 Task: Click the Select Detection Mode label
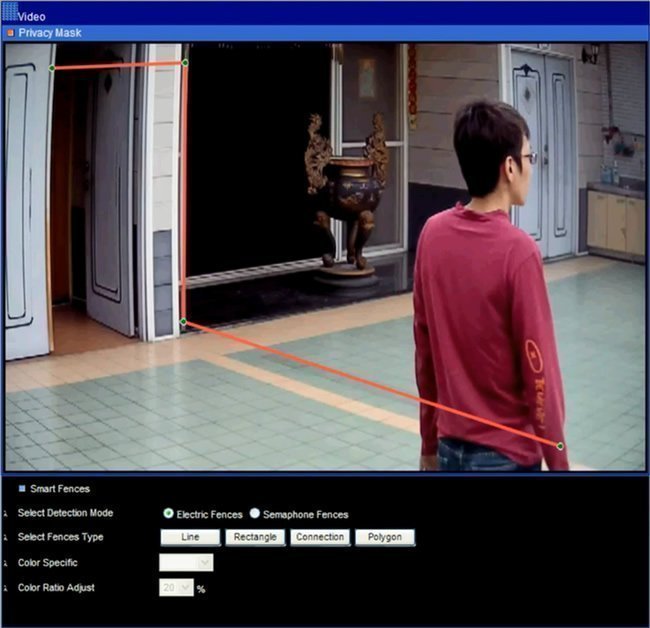65,513
